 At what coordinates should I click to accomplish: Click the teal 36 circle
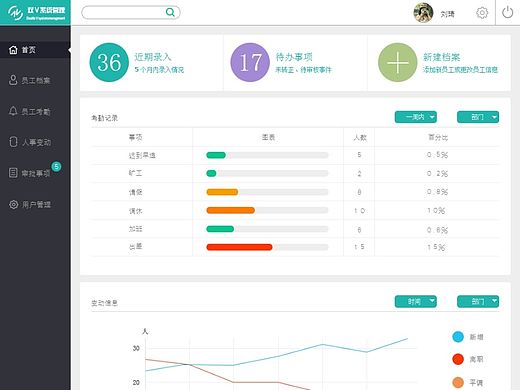click(x=109, y=62)
